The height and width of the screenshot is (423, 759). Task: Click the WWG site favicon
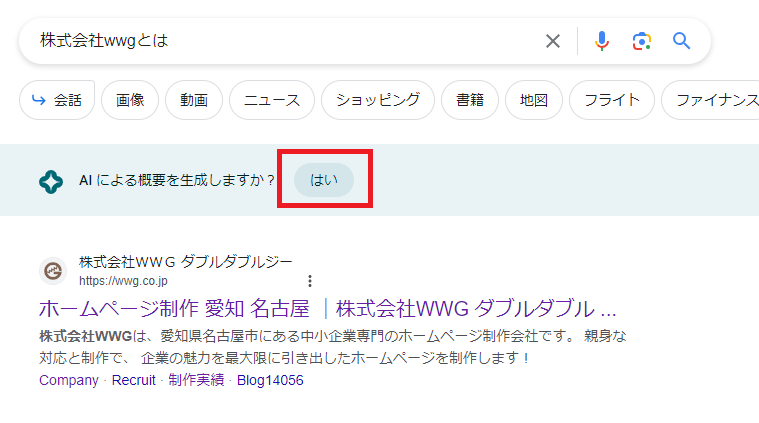53,271
